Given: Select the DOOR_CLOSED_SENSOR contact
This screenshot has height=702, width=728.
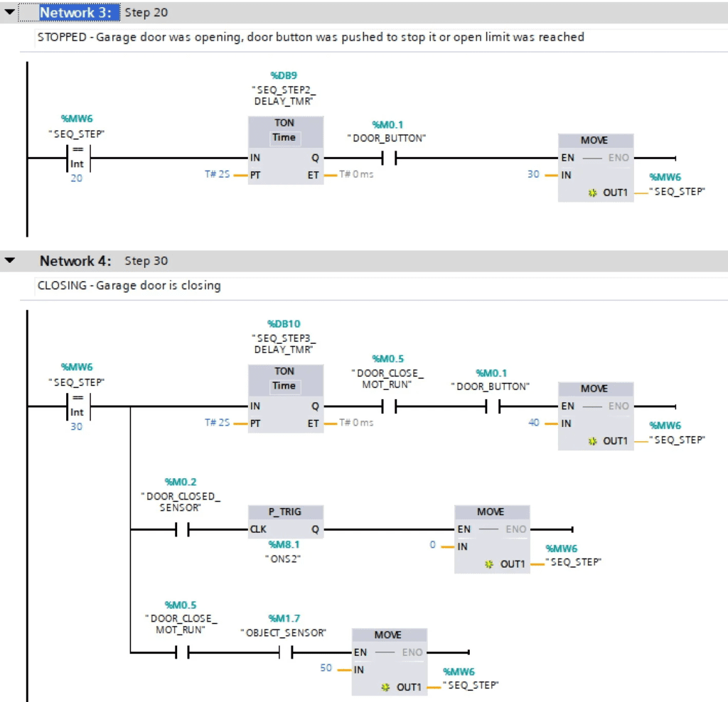Looking at the screenshot, I should point(182,529).
